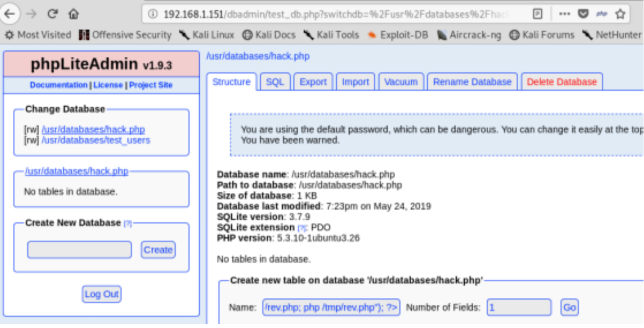
Task: Click hack.php link above No tables message
Action: tap(77, 171)
